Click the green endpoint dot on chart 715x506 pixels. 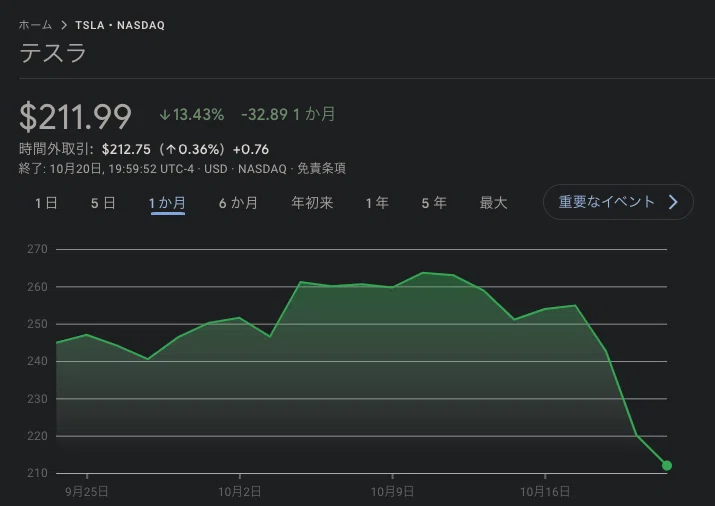(667, 465)
